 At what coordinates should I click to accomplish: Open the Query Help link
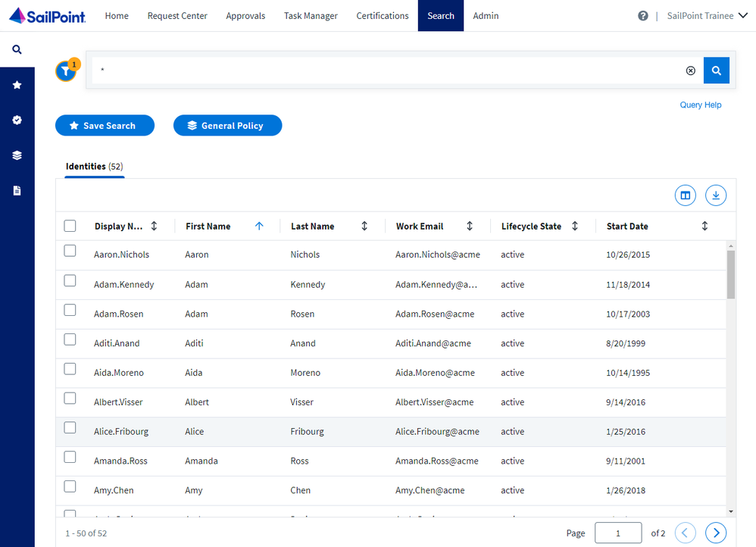[700, 105]
